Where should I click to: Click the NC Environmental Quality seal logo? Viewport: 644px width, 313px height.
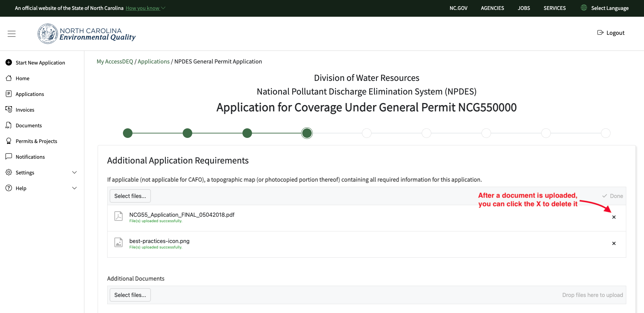click(x=47, y=34)
